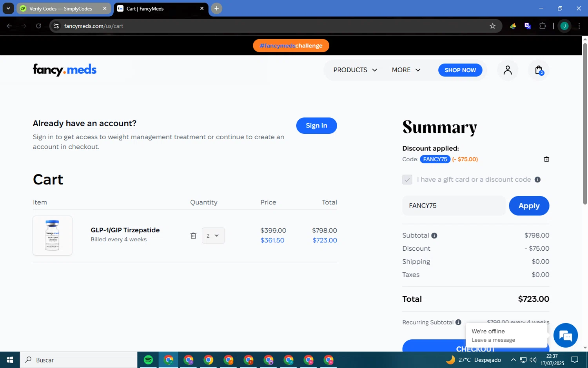View site information icon in address bar

point(56,26)
